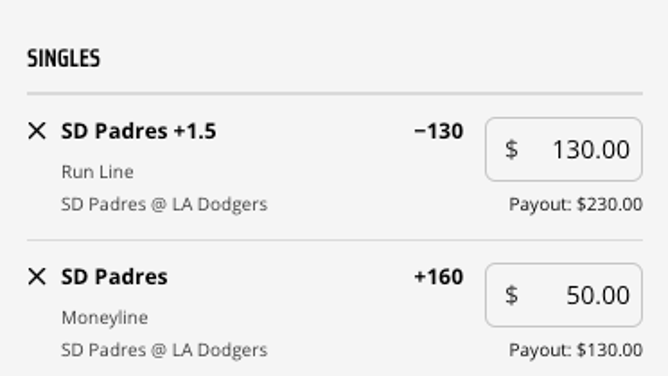
Task: Remove the SD Padres moneyline bet
Action: tap(37, 276)
